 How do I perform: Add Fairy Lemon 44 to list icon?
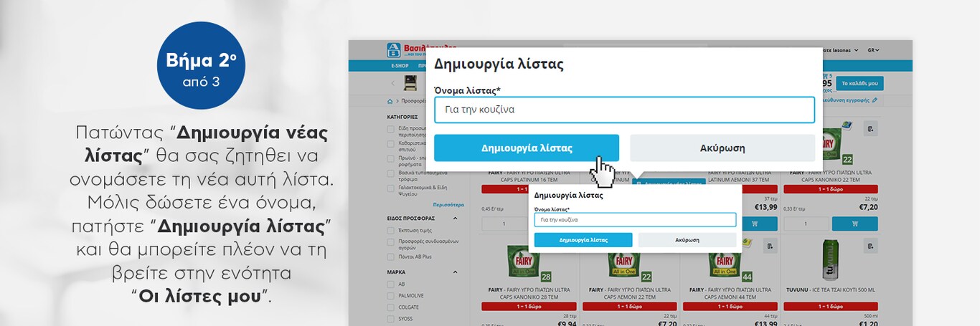tap(768, 247)
